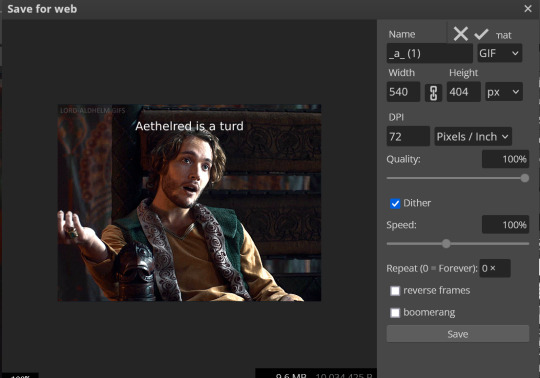Click the large X cancel icon
Screen dimensions: 540x378
pos(460,34)
